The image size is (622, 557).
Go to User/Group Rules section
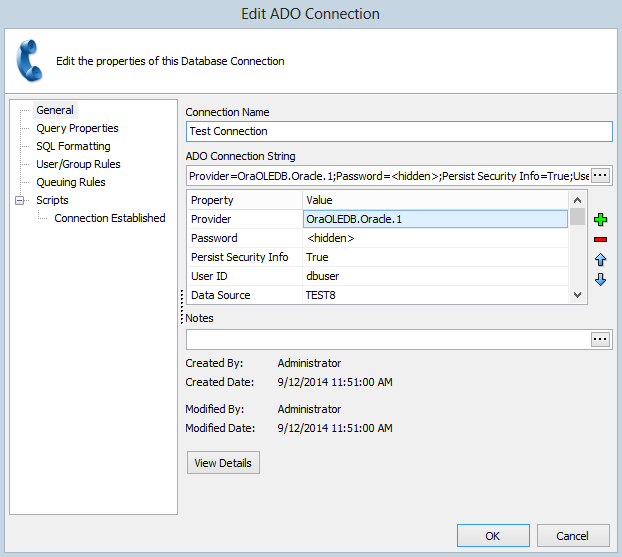(x=78, y=164)
